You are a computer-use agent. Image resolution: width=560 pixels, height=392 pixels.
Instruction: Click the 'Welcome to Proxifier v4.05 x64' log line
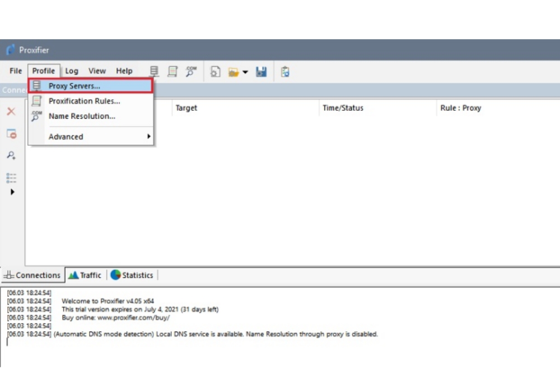tap(108, 301)
